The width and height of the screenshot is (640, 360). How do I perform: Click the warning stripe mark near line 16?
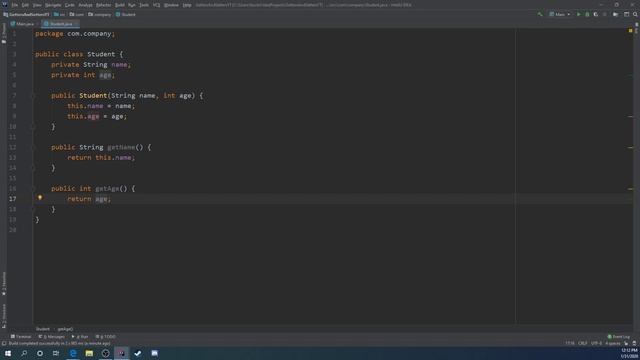click(x=630, y=189)
